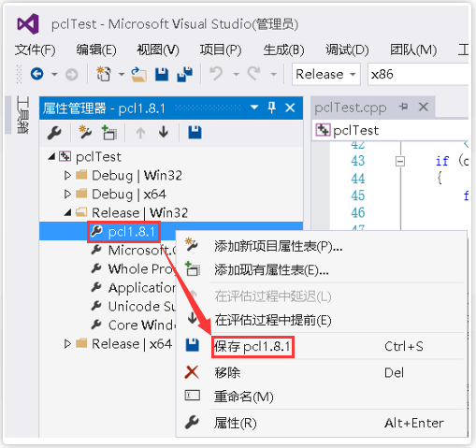Click the move down arrow in Property Manager toolbar
Screen dimensions: 476x448
click(x=164, y=132)
